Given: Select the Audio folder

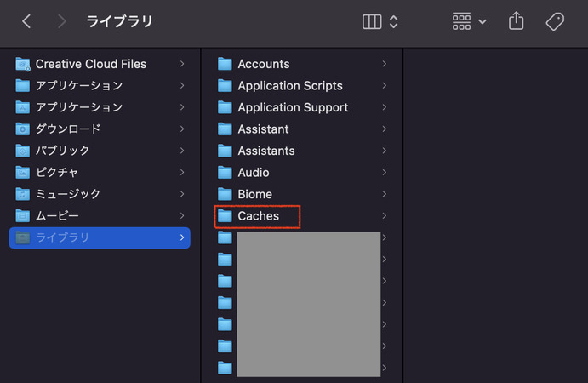Looking at the screenshot, I should [x=253, y=173].
